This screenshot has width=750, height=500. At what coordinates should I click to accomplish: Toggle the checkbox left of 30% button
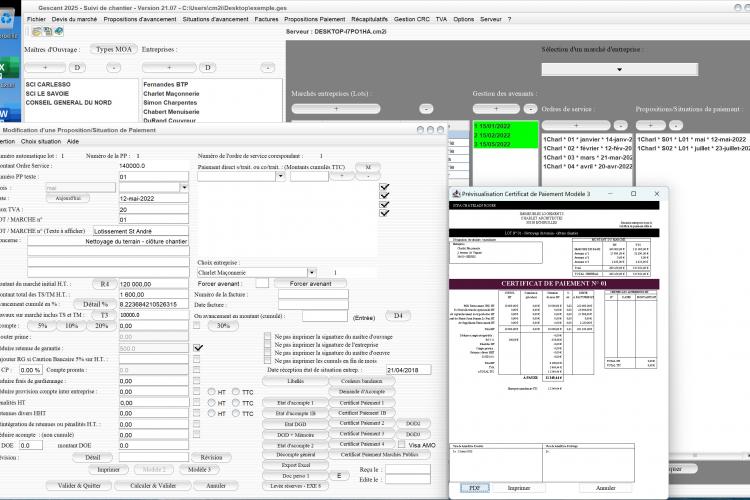tap(197, 325)
